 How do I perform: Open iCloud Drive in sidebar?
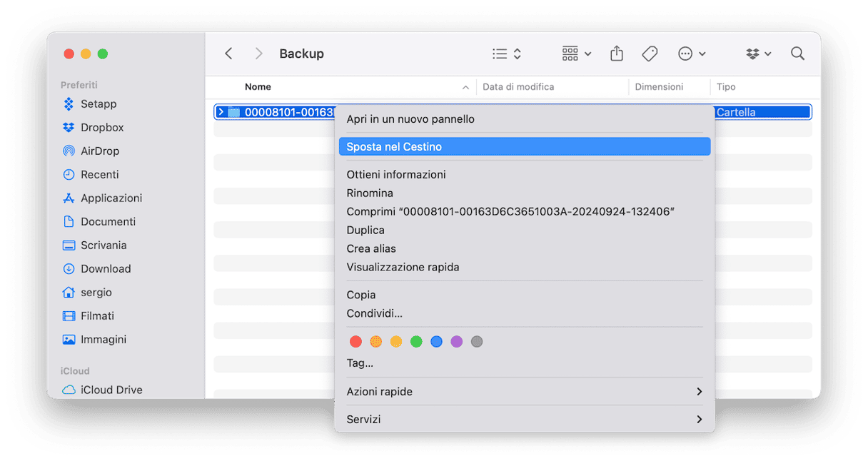click(111, 390)
